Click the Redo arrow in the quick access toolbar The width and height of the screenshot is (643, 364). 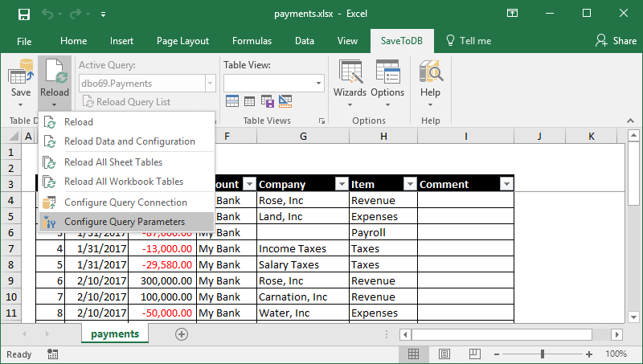tap(76, 14)
